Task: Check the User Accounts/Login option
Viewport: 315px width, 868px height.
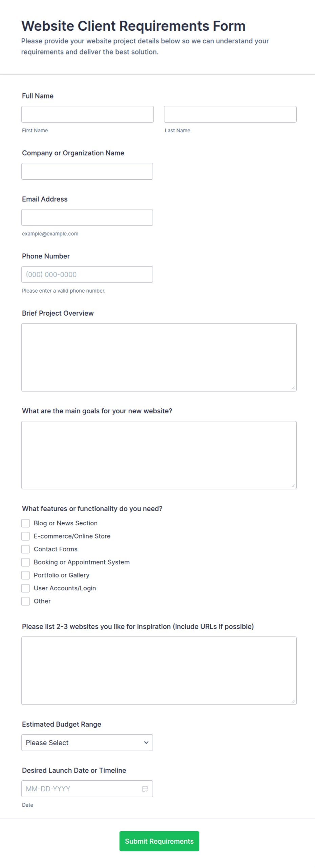Action: (x=25, y=588)
